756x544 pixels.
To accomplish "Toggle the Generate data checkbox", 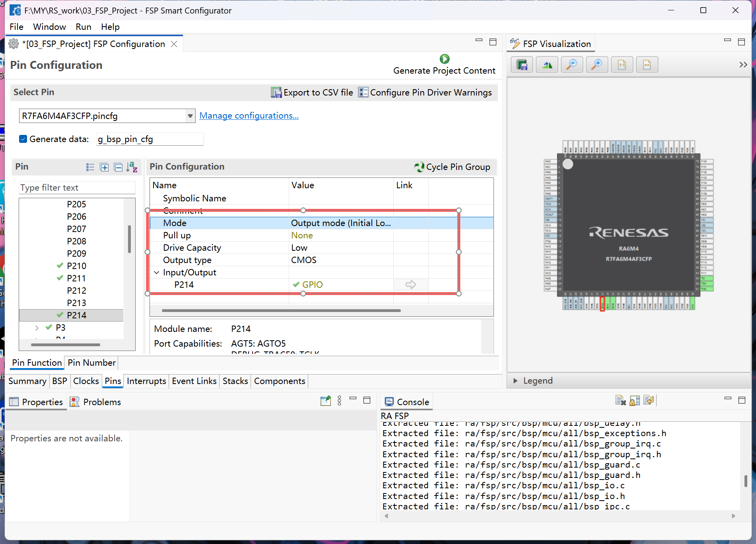I will point(23,139).
